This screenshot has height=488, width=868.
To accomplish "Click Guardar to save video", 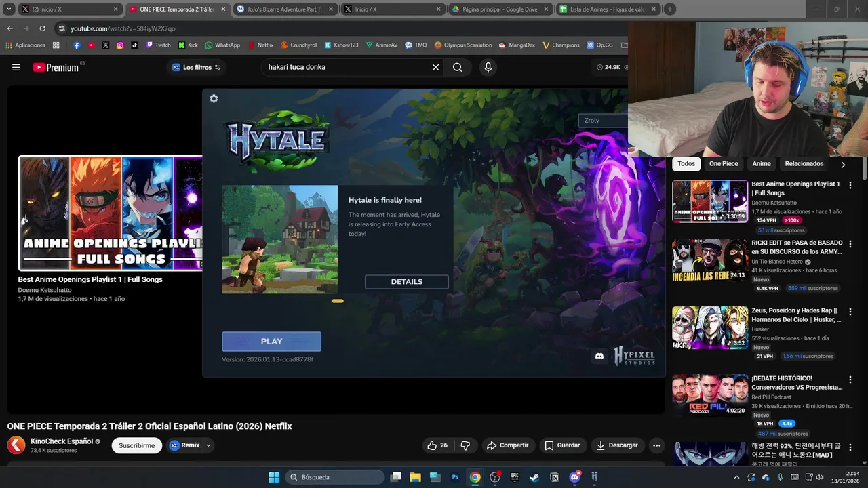I will pyautogui.click(x=562, y=445).
